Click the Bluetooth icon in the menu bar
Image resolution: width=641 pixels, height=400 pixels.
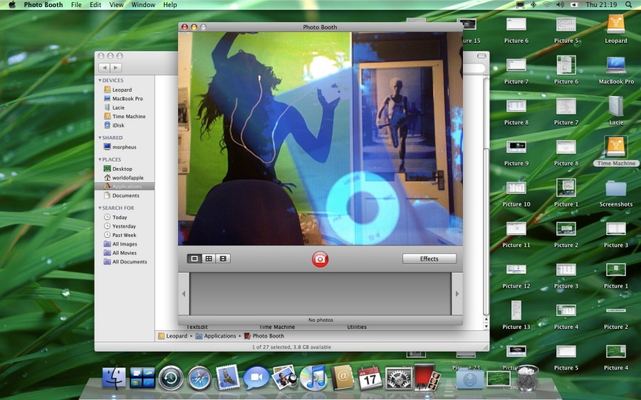pos(533,5)
